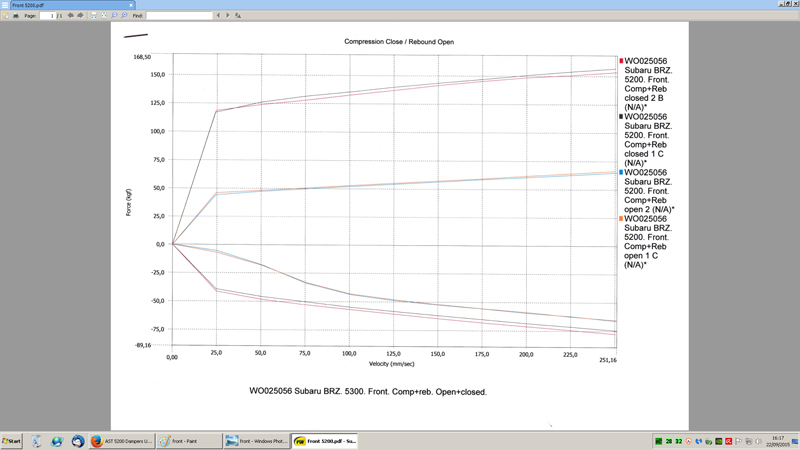Select the Front 5200.pdf document tab
The height and width of the screenshot is (450, 800).
coord(28,5)
